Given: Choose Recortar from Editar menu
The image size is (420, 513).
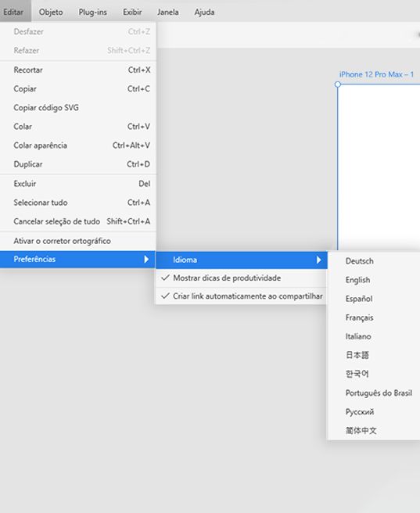Looking at the screenshot, I should 78,70.
